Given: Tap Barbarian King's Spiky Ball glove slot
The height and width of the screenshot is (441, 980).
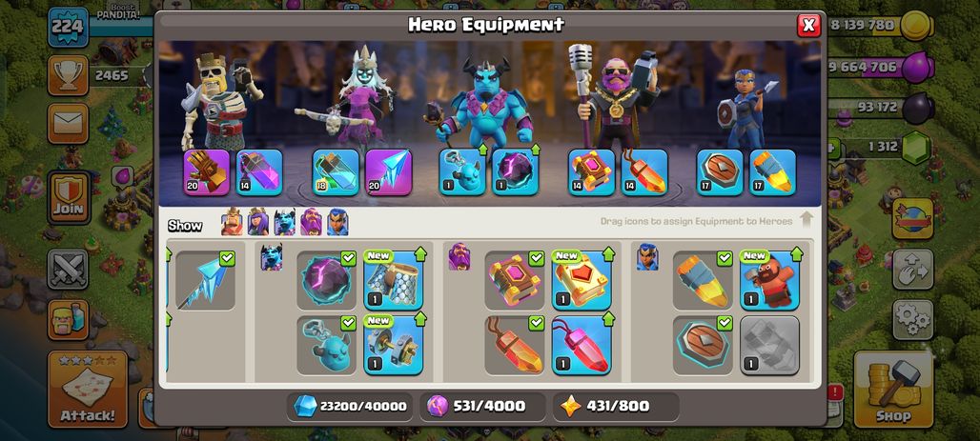Looking at the screenshot, I should [206, 172].
